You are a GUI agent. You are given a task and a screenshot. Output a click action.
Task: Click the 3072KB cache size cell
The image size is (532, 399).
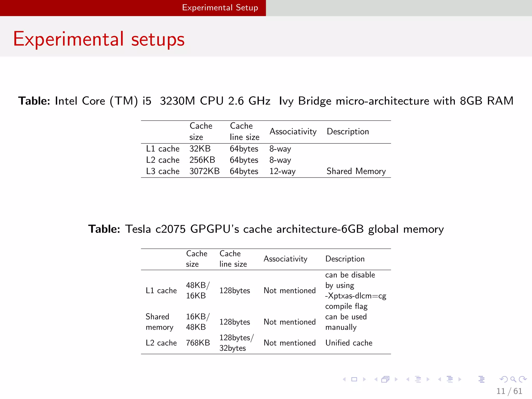[x=204, y=171]
